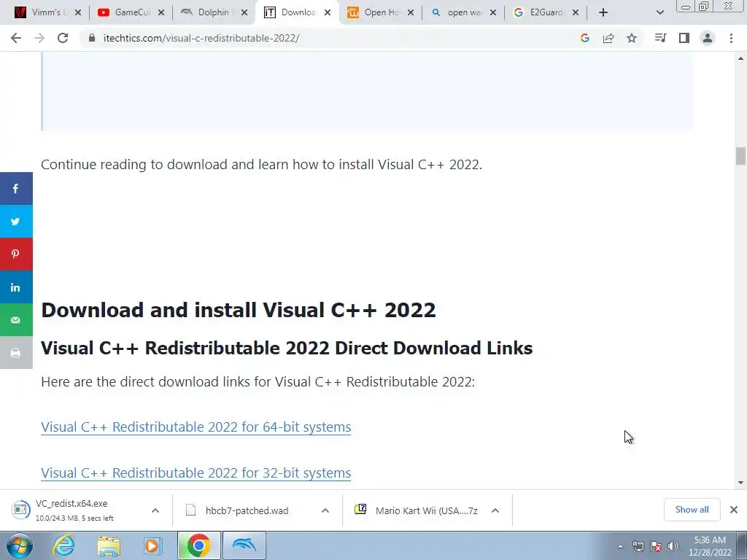This screenshot has width=747, height=560.
Task: Share article on Facebook
Action: (16, 189)
